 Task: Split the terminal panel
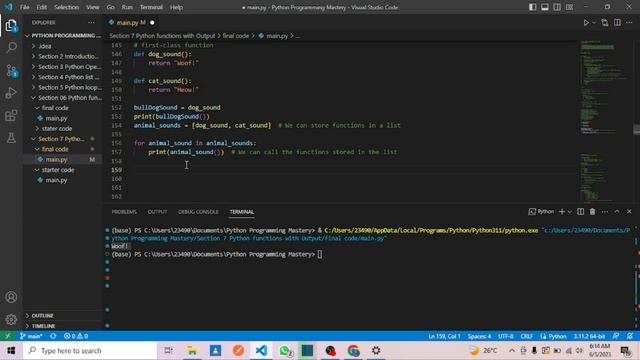click(580, 211)
